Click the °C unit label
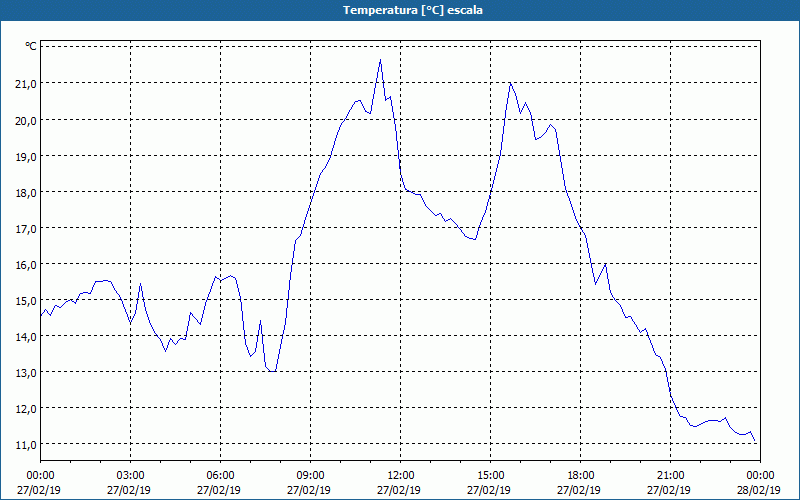This screenshot has height=500, width=800. (31, 46)
